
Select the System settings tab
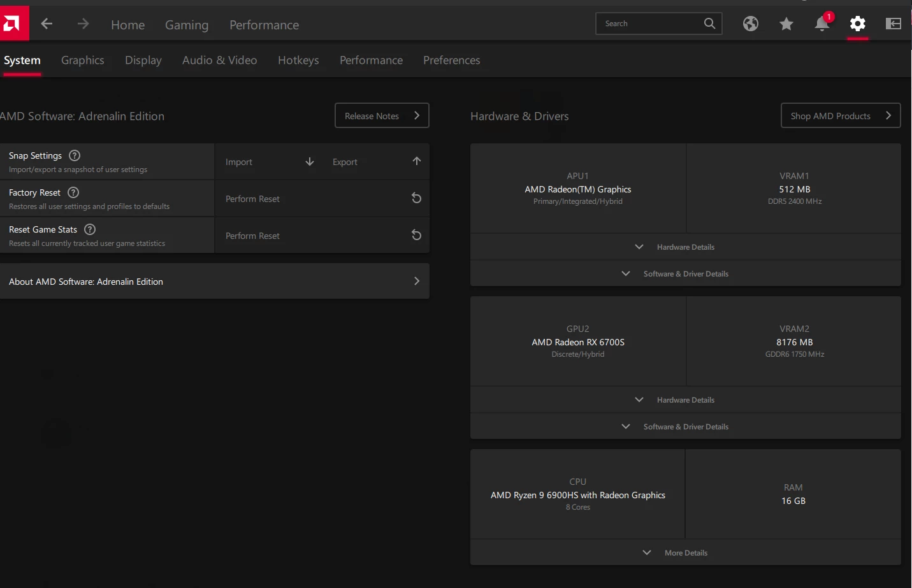[22, 60]
